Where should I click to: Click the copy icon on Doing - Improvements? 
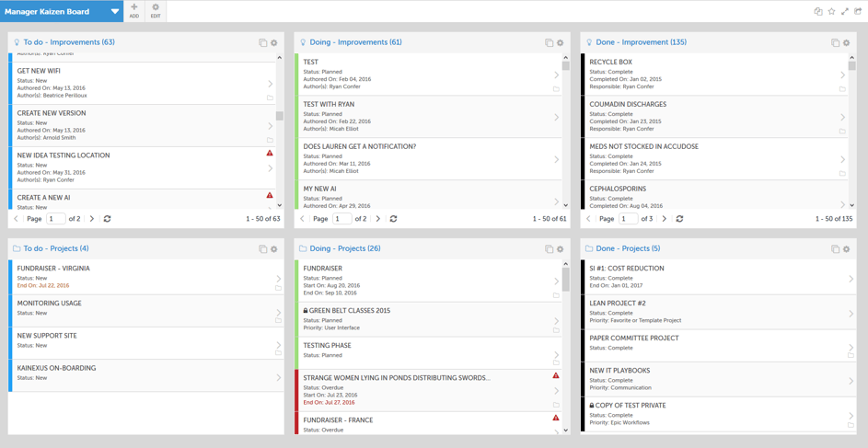550,42
